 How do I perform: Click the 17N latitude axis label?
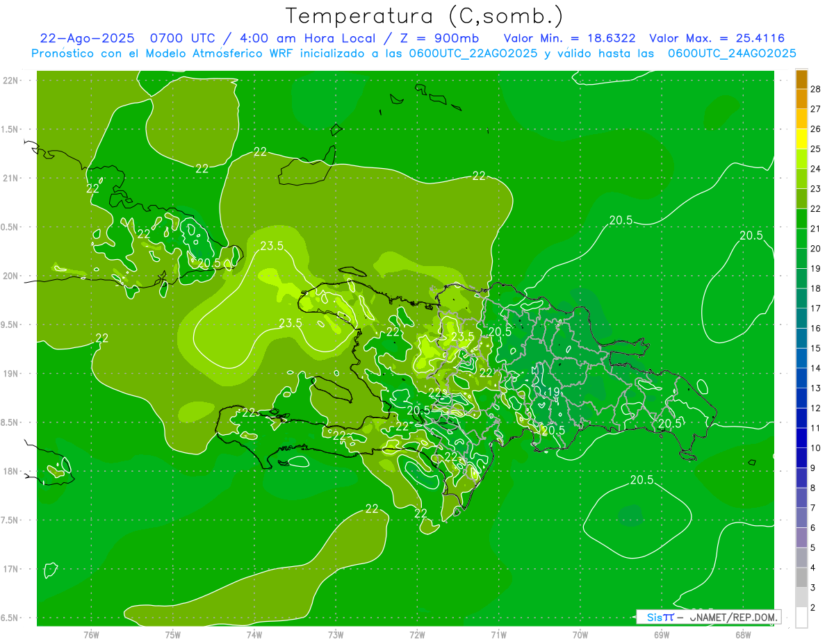click(x=10, y=569)
